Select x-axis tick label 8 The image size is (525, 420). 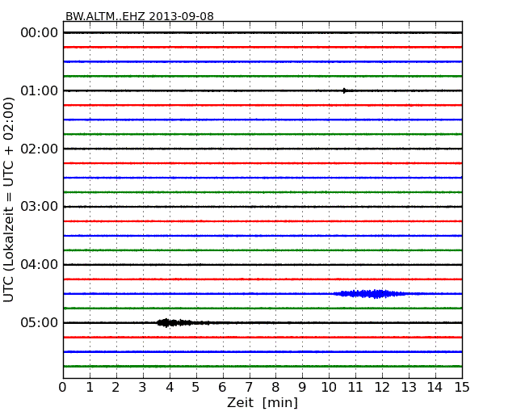[275, 388]
